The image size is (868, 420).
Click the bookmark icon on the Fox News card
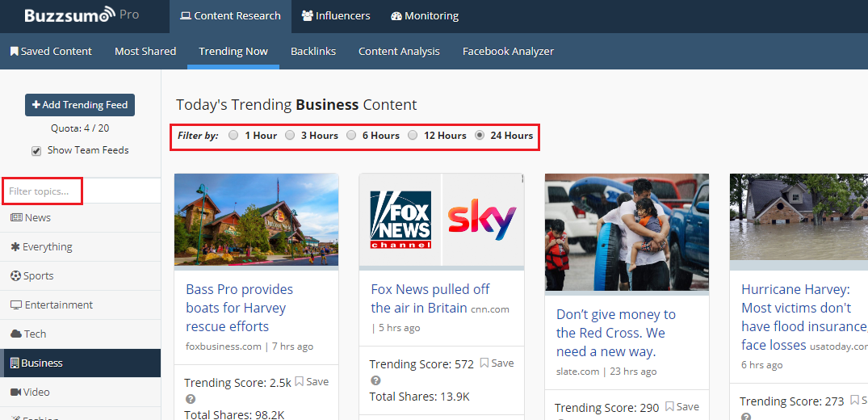(x=484, y=363)
